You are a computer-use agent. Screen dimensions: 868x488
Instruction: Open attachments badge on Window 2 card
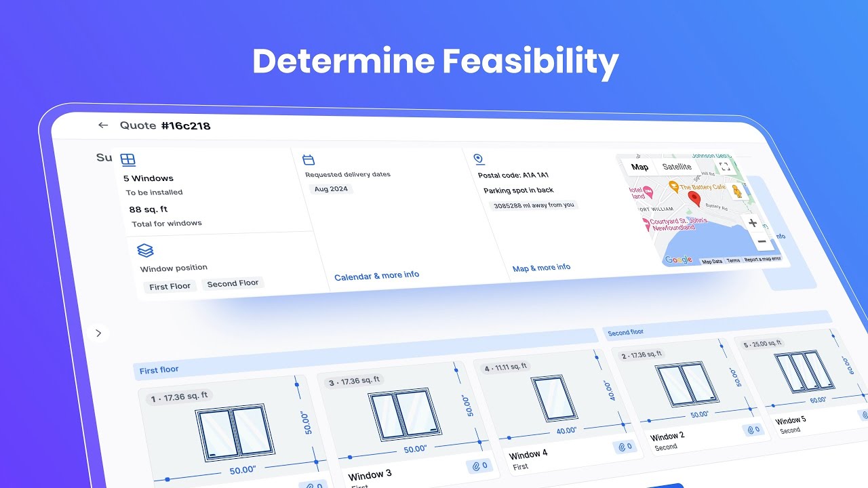pyautogui.click(x=753, y=430)
